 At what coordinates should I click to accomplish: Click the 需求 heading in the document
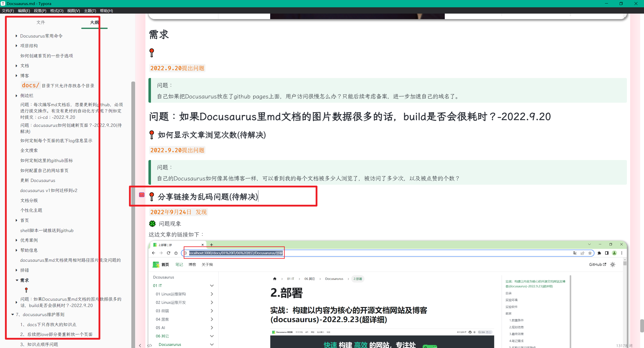point(159,34)
